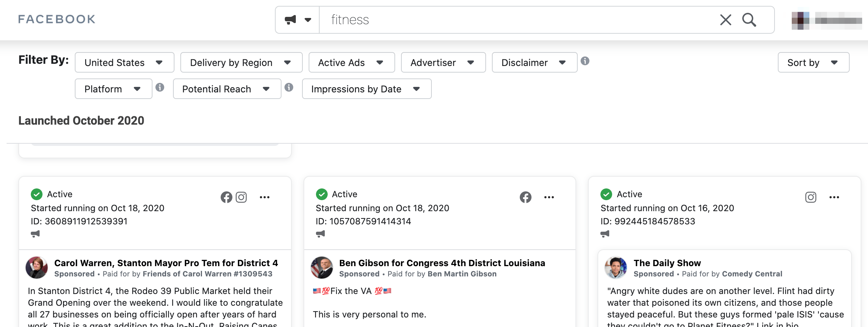Open three-dot menu on Daily Show ad

click(834, 197)
